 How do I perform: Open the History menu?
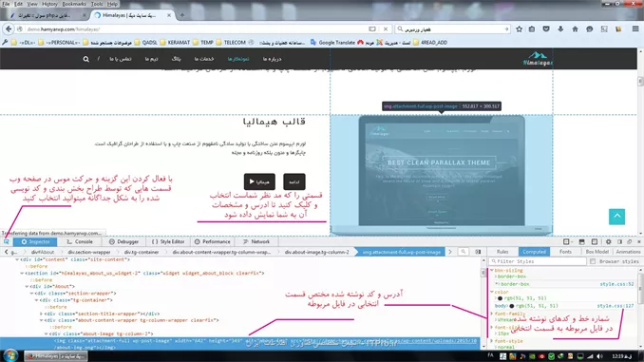click(49, 4)
